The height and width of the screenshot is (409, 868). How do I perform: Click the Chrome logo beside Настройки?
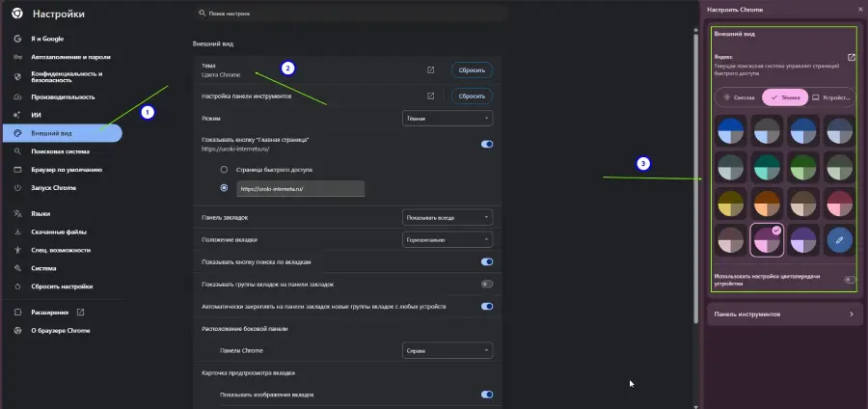point(17,14)
